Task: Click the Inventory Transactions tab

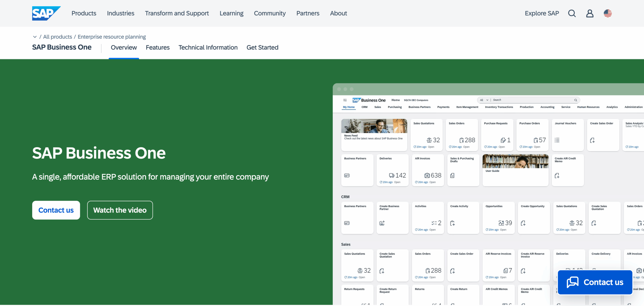Action: [499, 107]
